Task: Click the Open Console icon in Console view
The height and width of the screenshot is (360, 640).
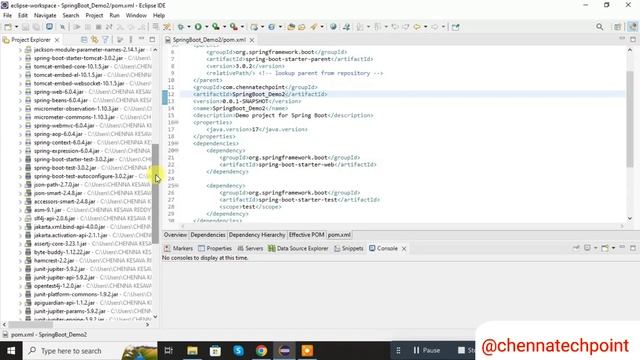Action: click(x=605, y=248)
